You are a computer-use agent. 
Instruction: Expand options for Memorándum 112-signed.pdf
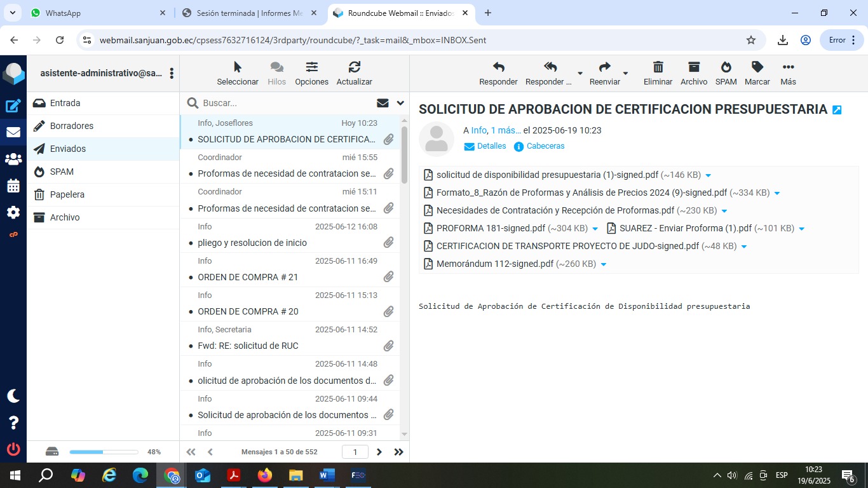pyautogui.click(x=604, y=264)
